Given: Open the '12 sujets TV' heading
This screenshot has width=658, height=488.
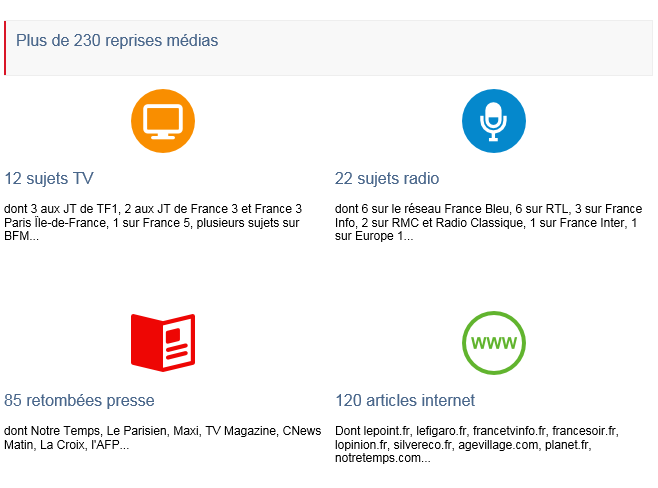Looking at the screenshot, I should (x=49, y=178).
